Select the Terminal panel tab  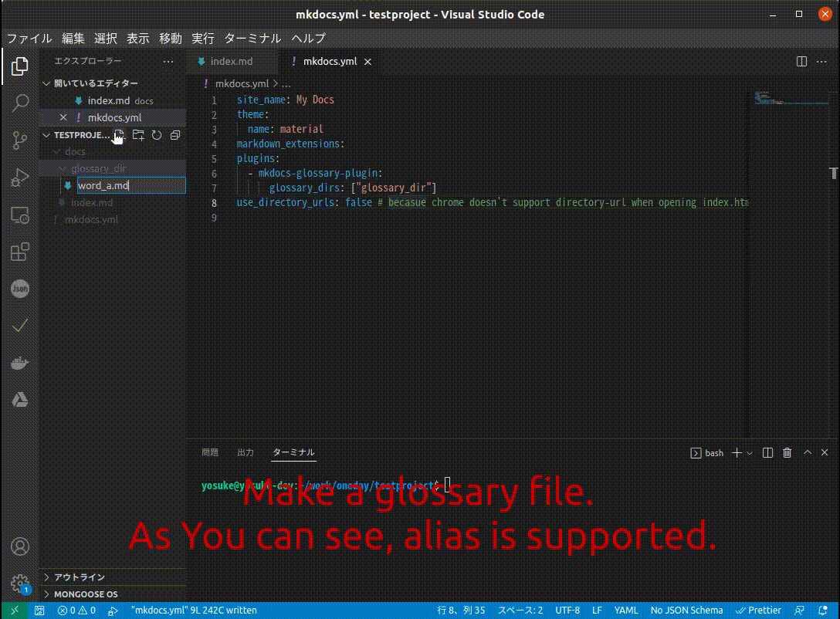click(x=293, y=452)
